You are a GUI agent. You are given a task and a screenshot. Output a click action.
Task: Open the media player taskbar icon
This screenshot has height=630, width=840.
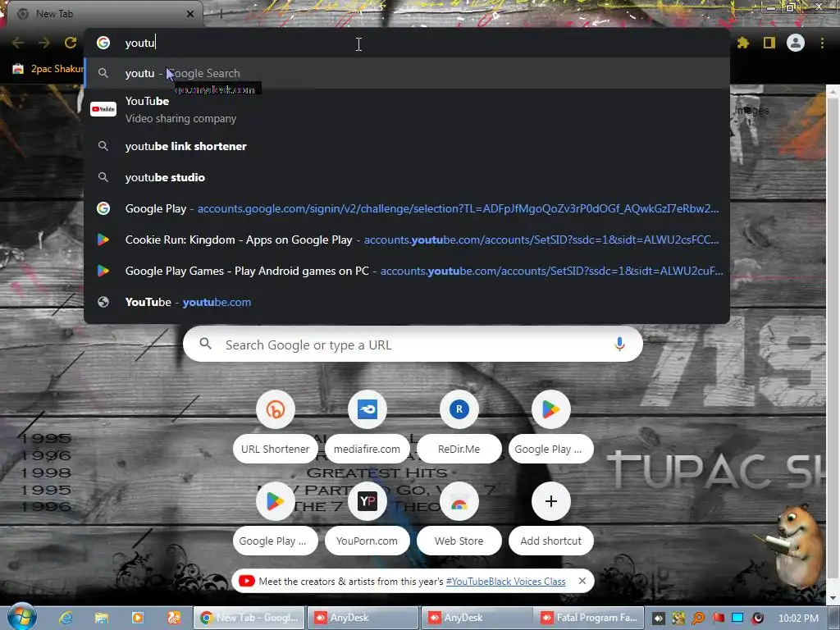[138, 618]
